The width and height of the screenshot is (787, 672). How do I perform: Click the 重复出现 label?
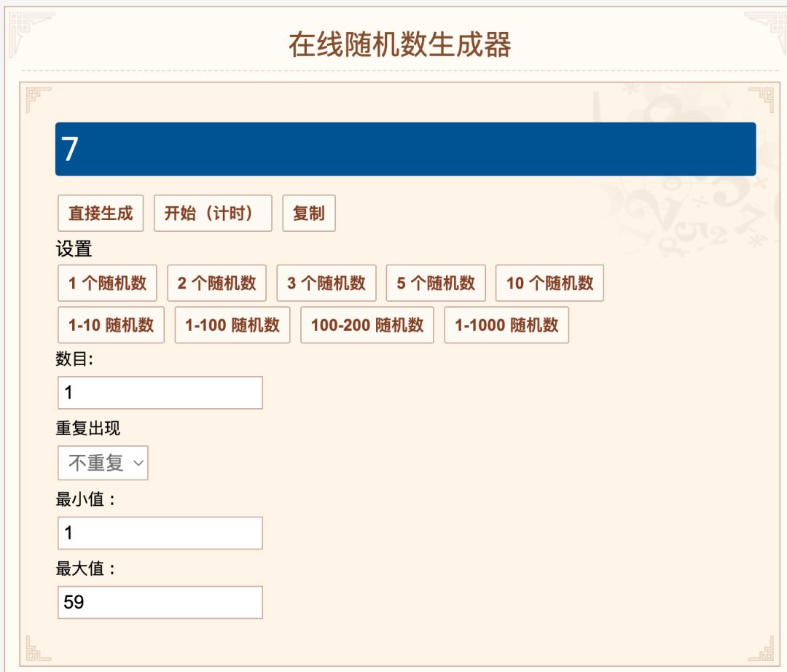[x=88, y=428]
